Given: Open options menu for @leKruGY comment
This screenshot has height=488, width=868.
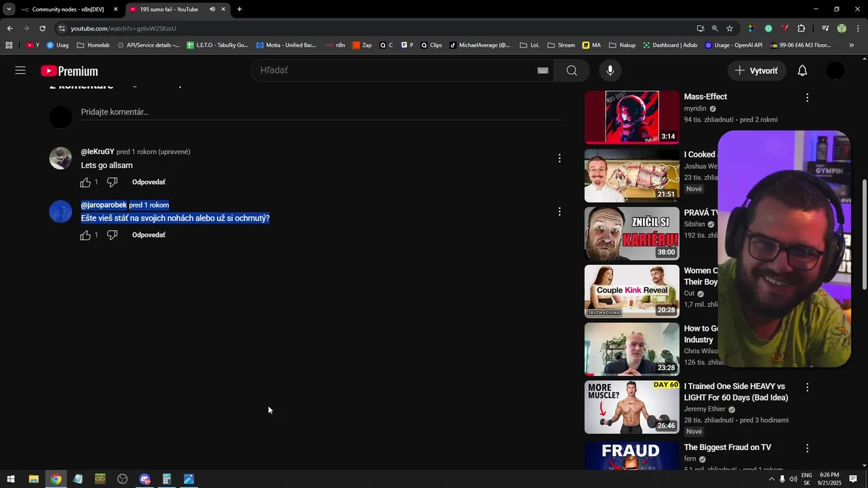Looking at the screenshot, I should (x=559, y=158).
